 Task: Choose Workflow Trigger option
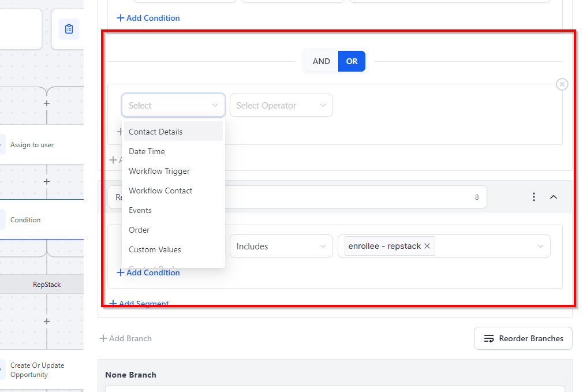[173, 171]
